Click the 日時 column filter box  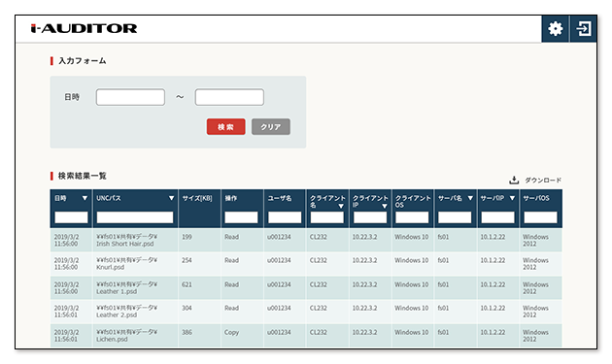coord(72,217)
